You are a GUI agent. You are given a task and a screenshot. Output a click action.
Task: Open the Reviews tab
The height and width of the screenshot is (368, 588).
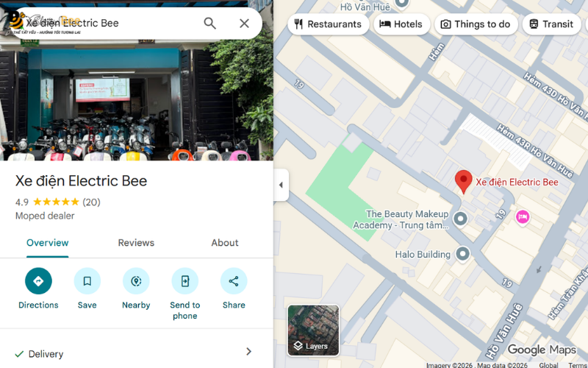click(136, 243)
